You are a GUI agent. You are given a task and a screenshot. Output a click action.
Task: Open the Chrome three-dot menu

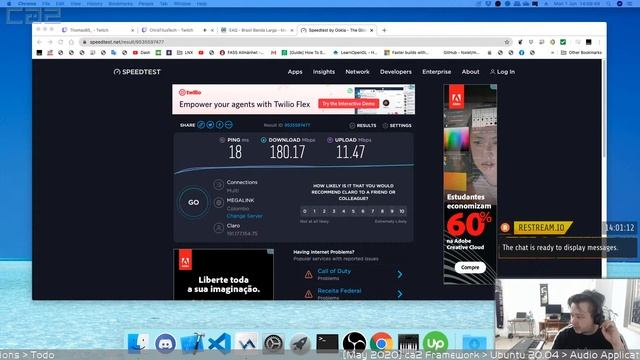pyautogui.click(x=599, y=42)
